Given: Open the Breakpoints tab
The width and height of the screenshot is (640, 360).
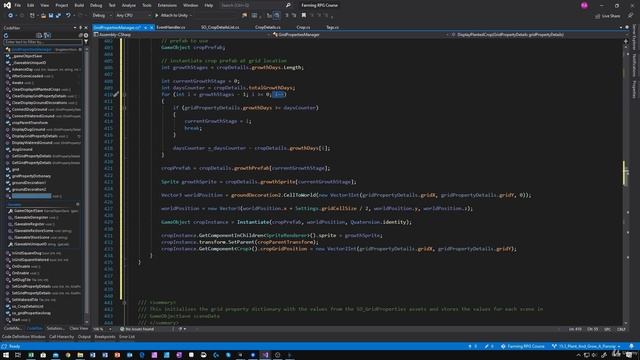Looking at the screenshot, I should point(105,337).
